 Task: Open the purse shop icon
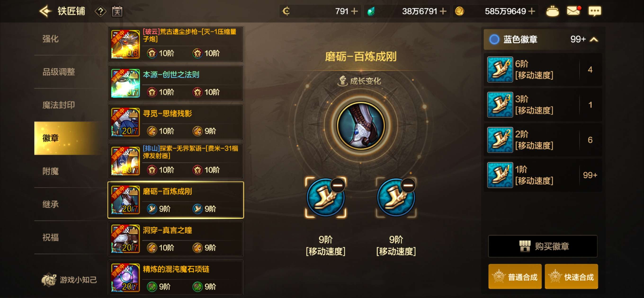point(552,11)
